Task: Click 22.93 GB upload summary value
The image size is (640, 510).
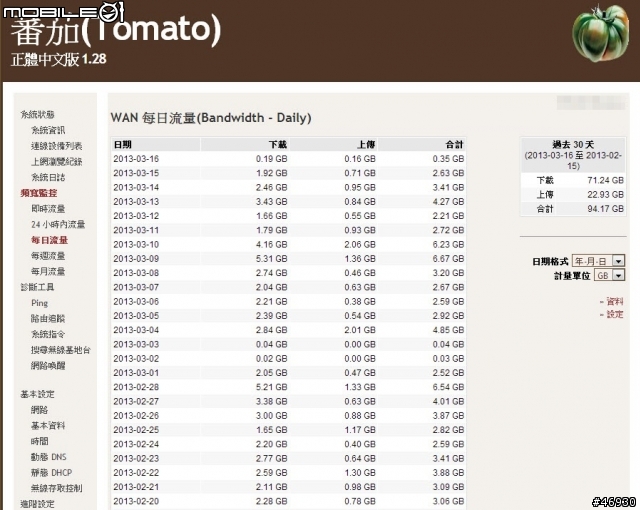Action: (605, 195)
